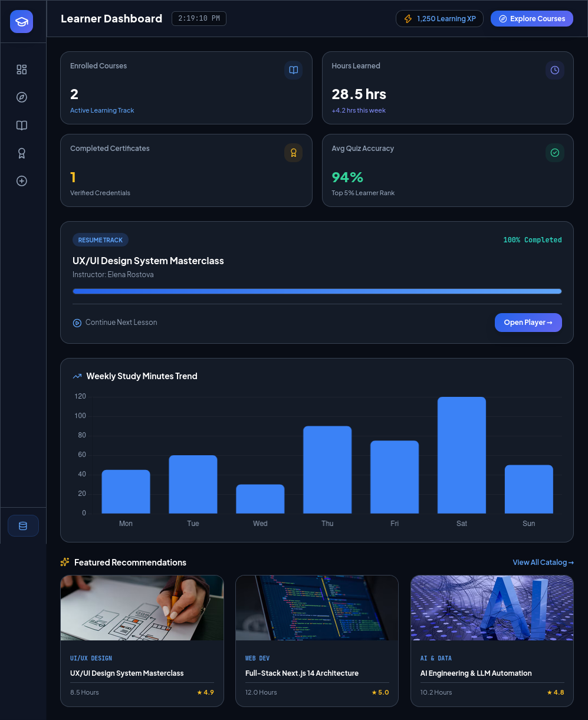Click the trend arrow icon beside Weekly Study Minutes
This screenshot has height=720, width=588.
(x=77, y=376)
